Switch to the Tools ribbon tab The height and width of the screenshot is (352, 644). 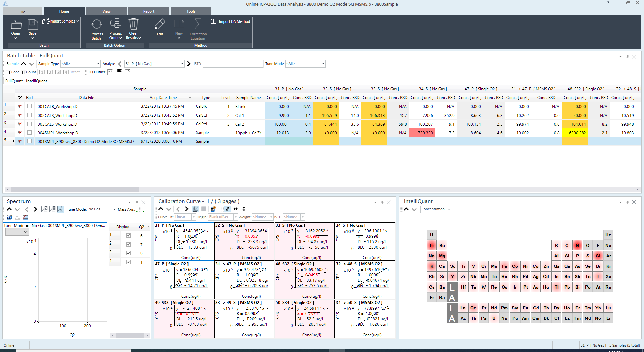pos(191,11)
